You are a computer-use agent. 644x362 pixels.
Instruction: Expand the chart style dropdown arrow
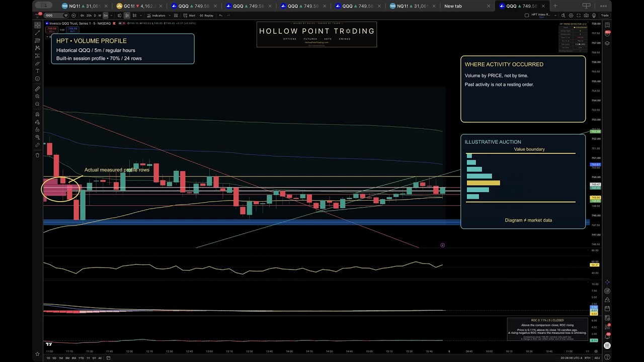pyautogui.click(x=140, y=16)
